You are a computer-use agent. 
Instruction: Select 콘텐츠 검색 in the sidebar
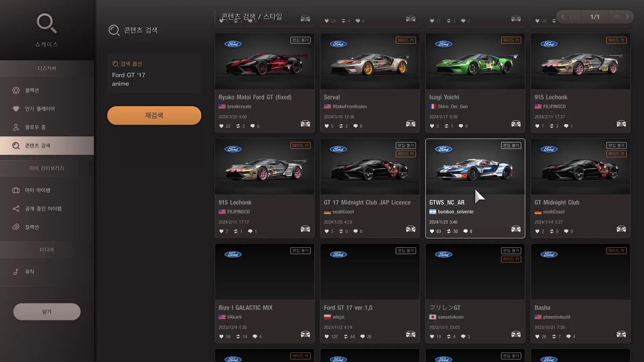pos(47,146)
